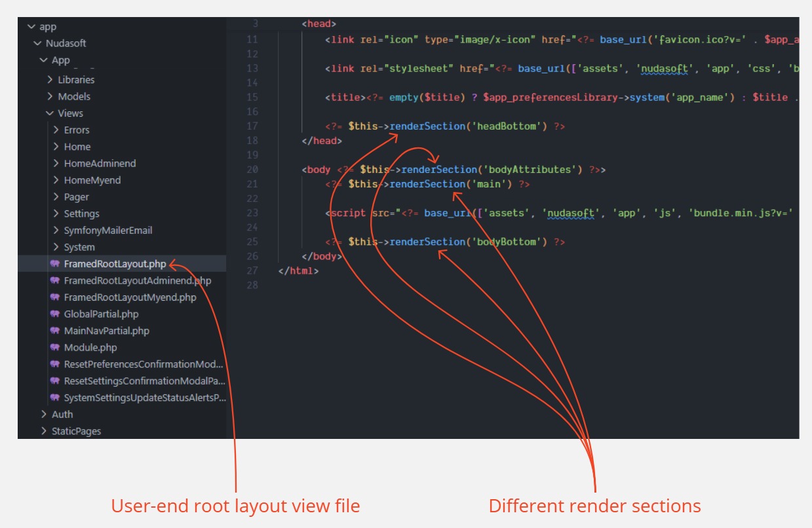This screenshot has width=812, height=528.
Task: Expand the Errors folder chevron
Action: coord(56,130)
